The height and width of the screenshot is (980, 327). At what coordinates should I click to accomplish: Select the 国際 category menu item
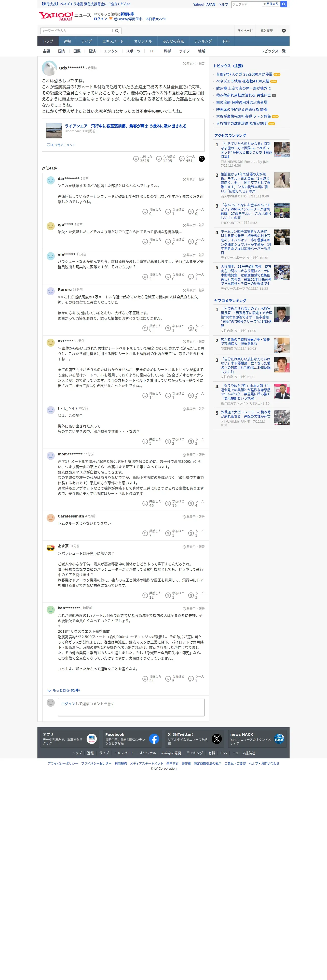pyautogui.click(x=77, y=51)
